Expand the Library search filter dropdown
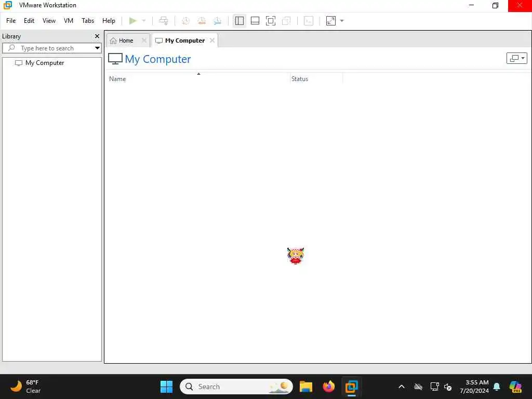532x399 pixels. (97, 48)
